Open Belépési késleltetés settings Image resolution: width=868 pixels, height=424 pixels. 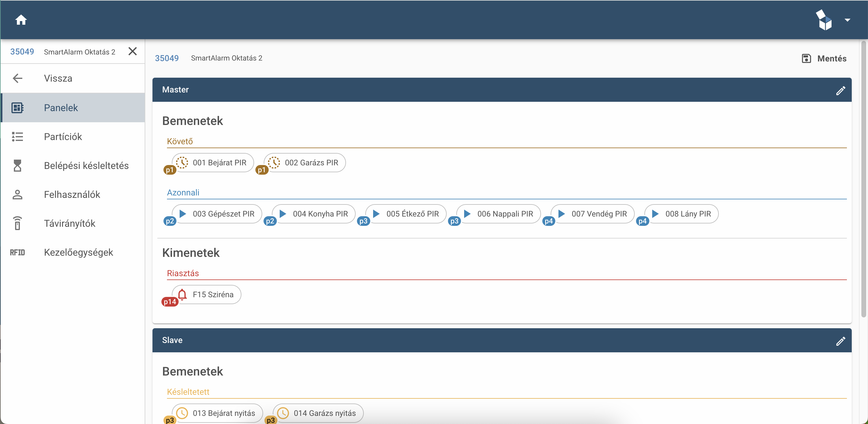point(73,165)
